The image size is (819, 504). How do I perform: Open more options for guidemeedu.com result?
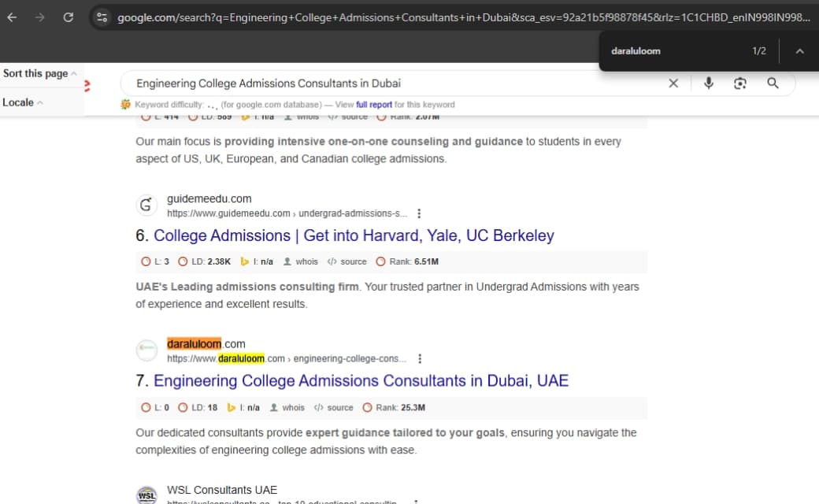tap(419, 213)
